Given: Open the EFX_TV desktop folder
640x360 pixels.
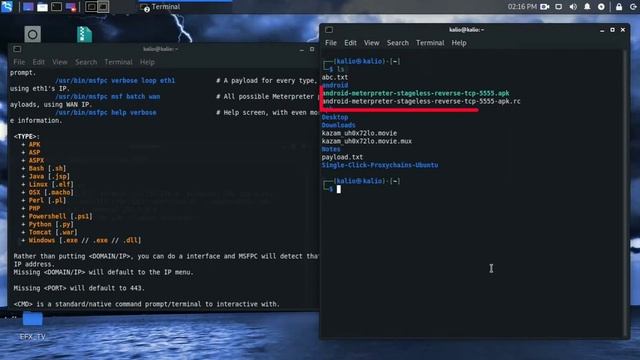Looking at the screenshot, I should (33, 326).
